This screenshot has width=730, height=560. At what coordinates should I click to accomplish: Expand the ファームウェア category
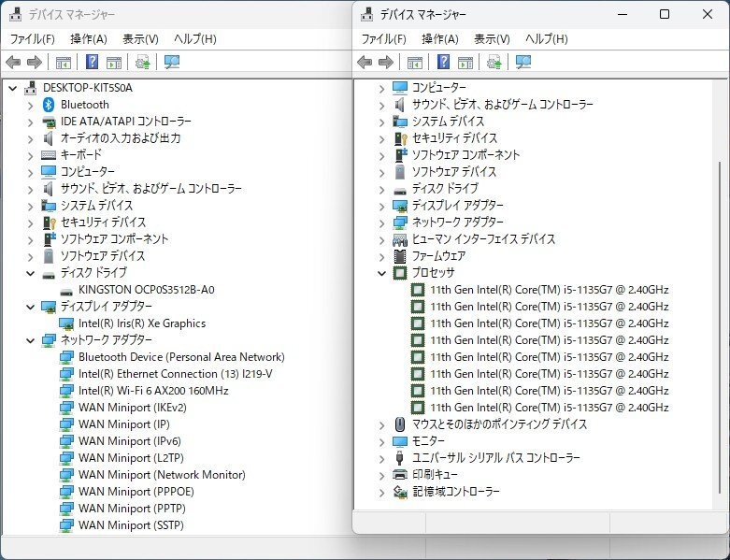click(381, 256)
